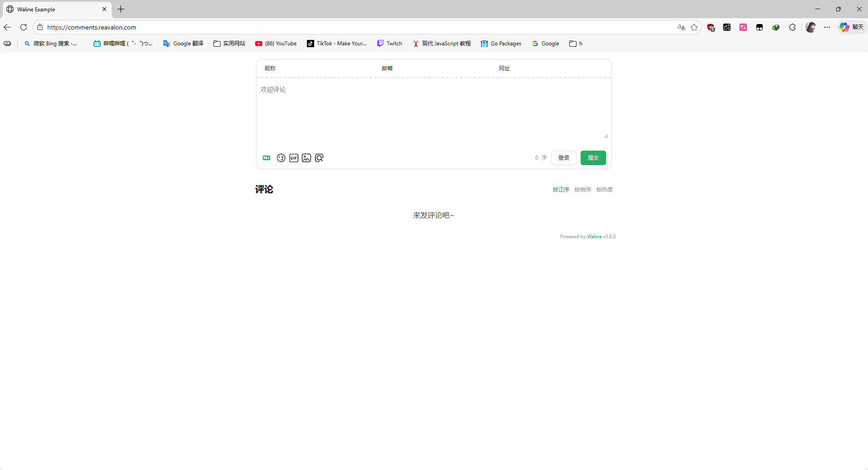Click the Markdown guide icon

tap(266, 158)
